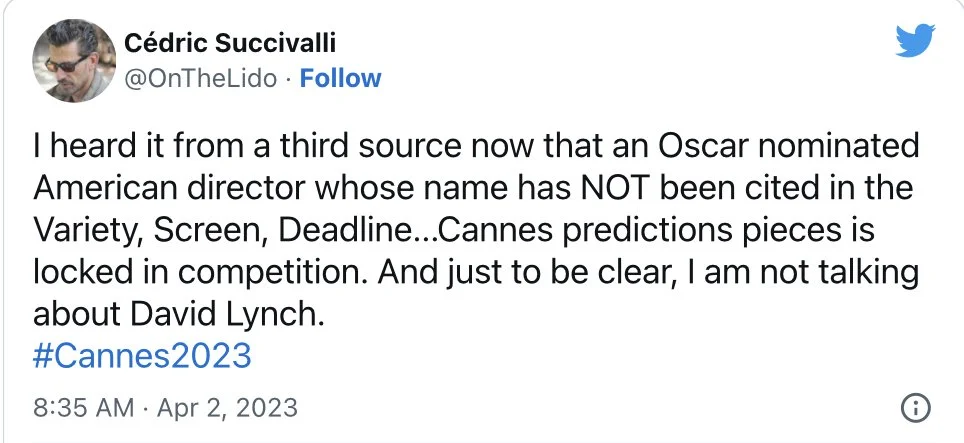Click Cédric Succivalli's profile photo

(73, 58)
